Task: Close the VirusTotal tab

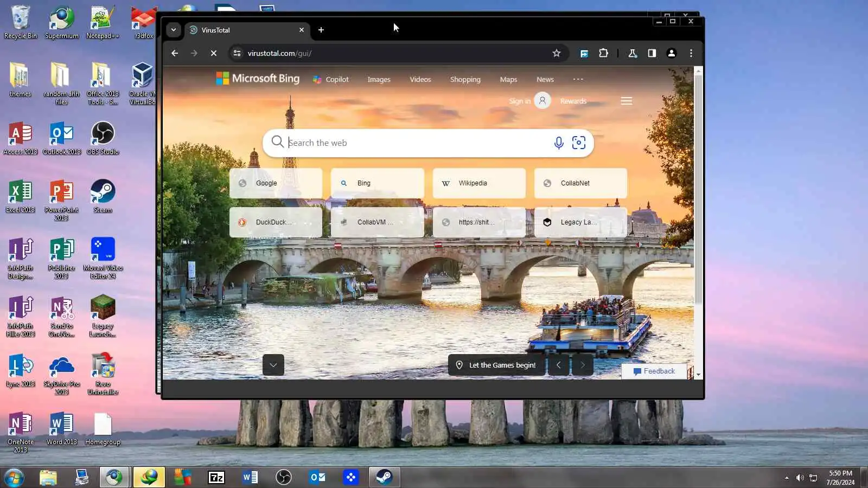Action: [302, 30]
